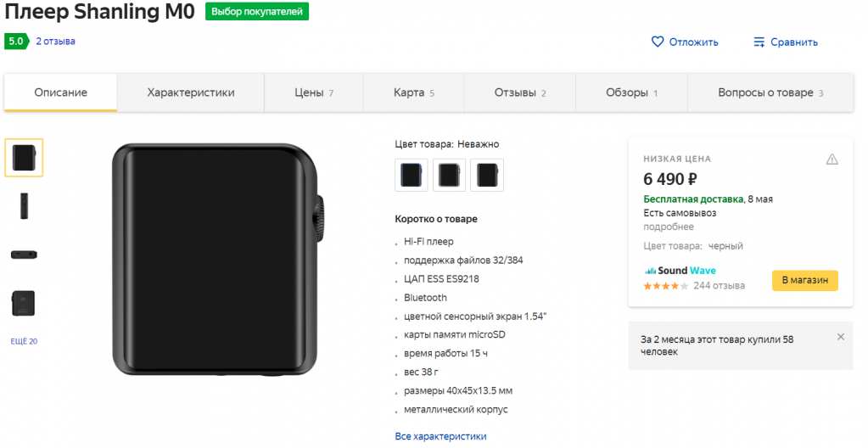Show the top-edge view thumbnail

pos(24,255)
